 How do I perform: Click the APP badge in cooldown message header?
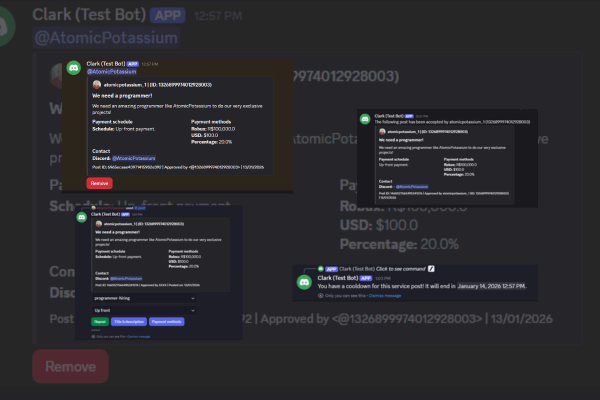coord(366,278)
